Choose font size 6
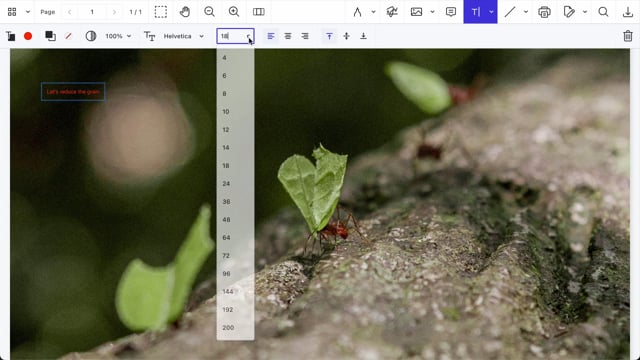This screenshot has height=360, width=640. [x=235, y=76]
